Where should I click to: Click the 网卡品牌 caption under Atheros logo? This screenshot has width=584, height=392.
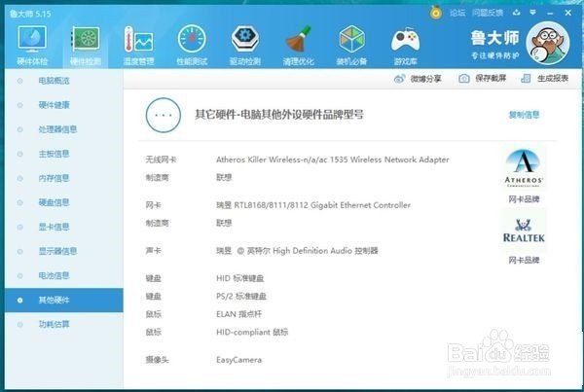click(x=524, y=199)
